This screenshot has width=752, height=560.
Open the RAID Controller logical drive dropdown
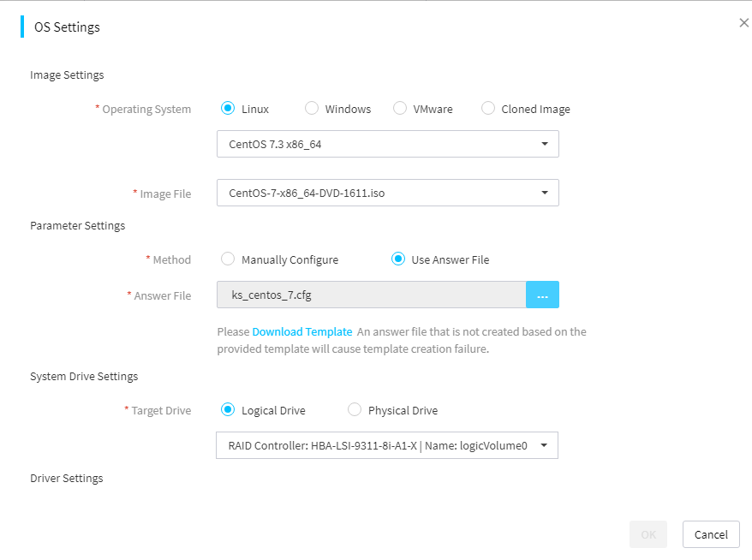tap(387, 445)
